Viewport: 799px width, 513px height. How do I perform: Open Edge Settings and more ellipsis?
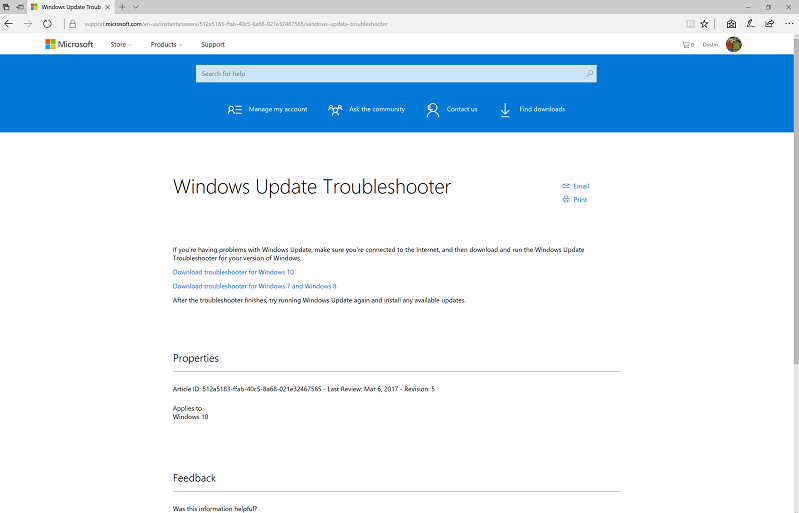[787, 23]
